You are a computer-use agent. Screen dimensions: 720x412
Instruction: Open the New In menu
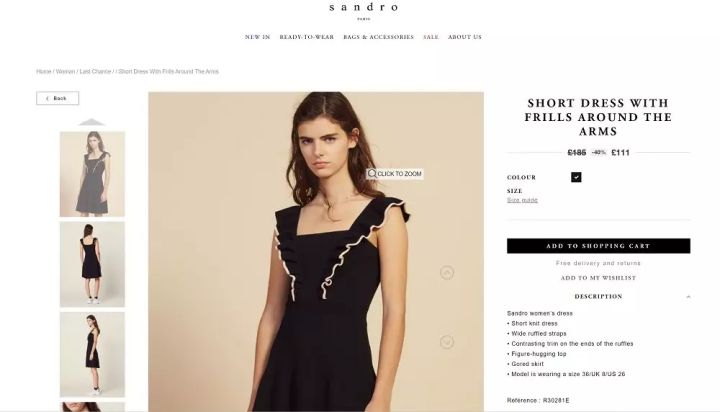tap(258, 37)
